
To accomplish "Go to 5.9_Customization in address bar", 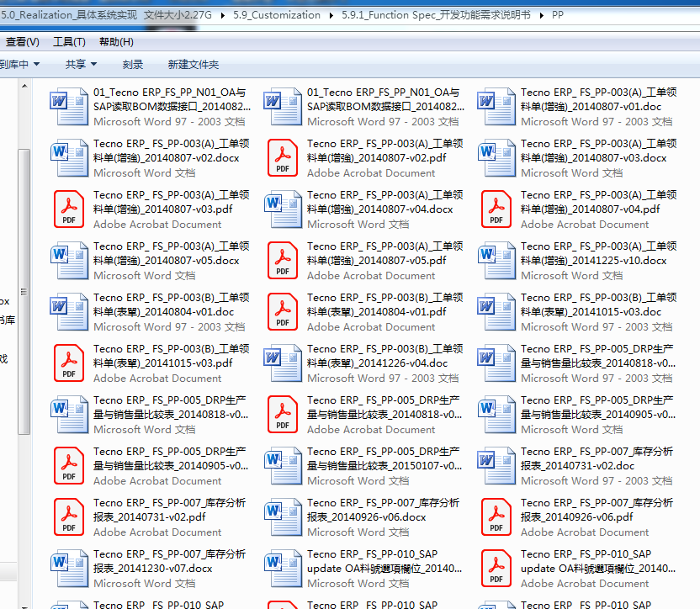I will (x=277, y=15).
